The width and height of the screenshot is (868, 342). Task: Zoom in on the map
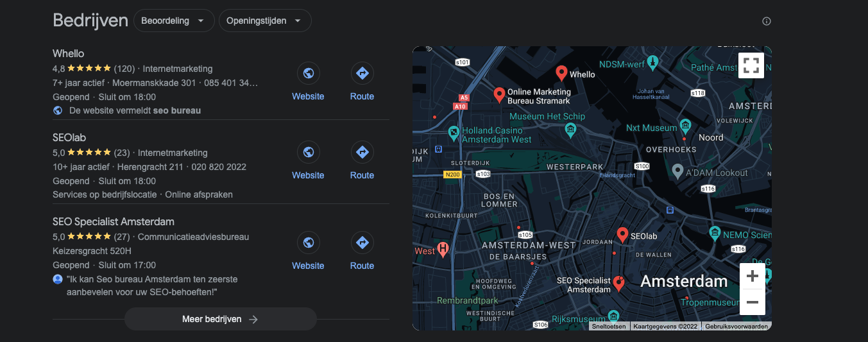pyautogui.click(x=753, y=277)
